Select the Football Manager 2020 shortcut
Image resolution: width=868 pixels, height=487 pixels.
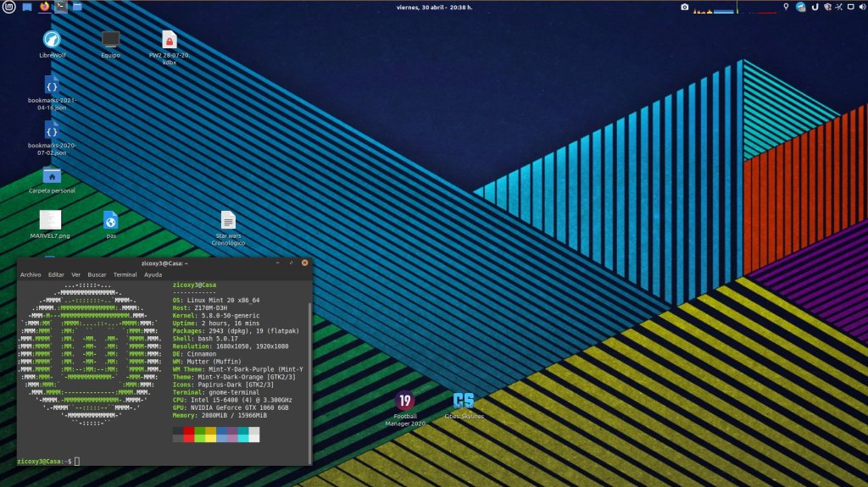(405, 401)
